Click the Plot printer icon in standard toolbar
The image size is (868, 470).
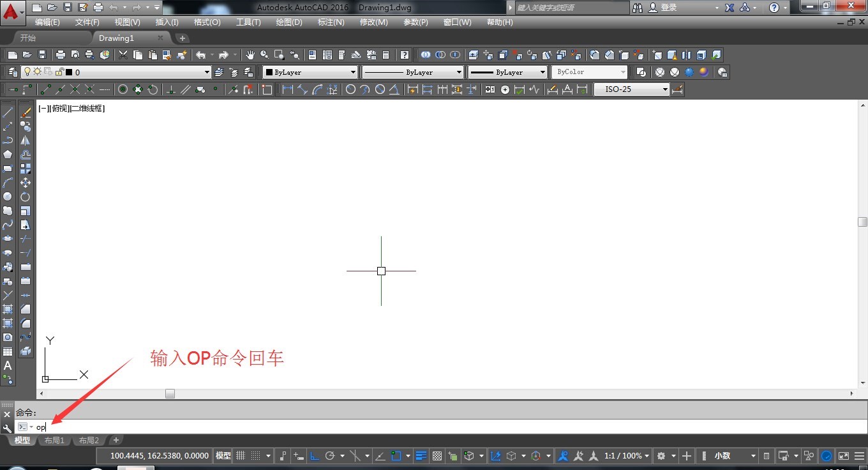point(61,55)
